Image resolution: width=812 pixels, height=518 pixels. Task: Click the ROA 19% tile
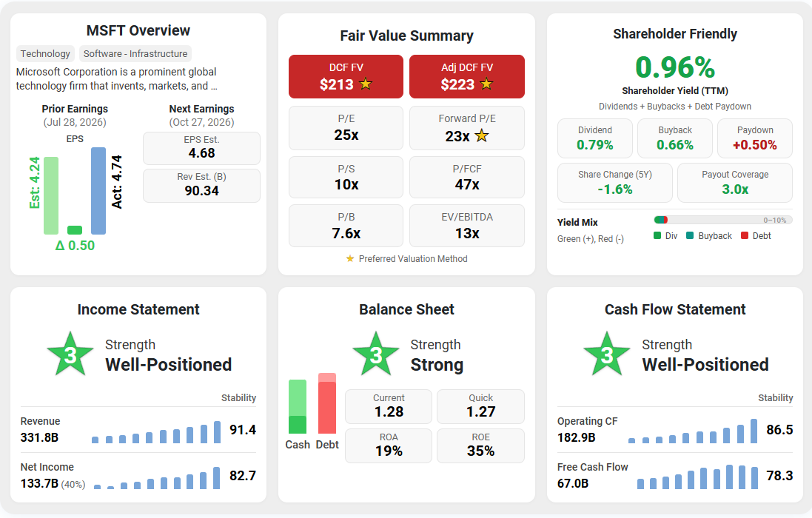pyautogui.click(x=389, y=445)
